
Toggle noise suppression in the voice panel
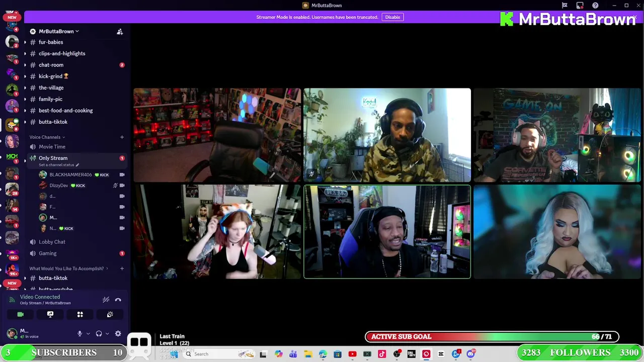pyautogui.click(x=106, y=300)
